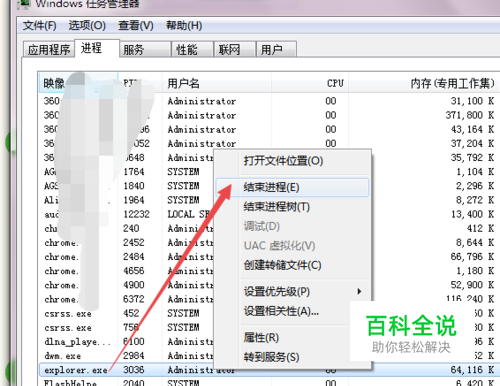Click PID 2984 in dwm.exe row
The image size is (500, 386).
point(134,356)
